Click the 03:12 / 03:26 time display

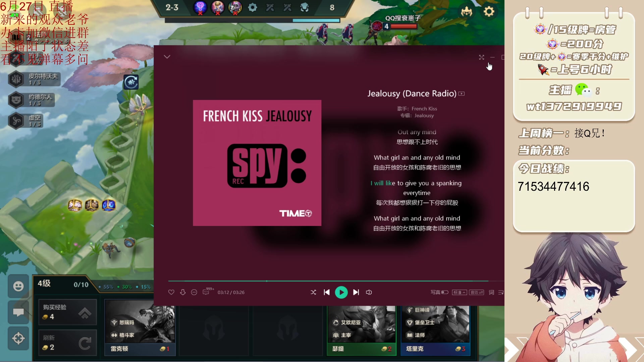(x=231, y=292)
